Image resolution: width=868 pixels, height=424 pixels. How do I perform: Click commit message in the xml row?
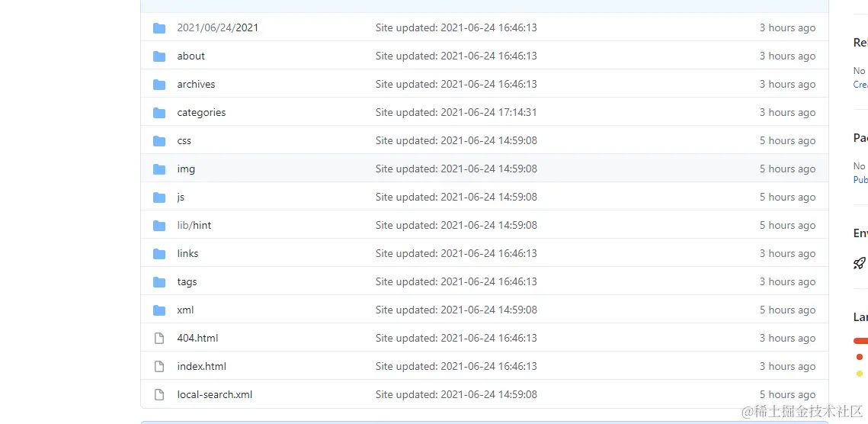456,310
